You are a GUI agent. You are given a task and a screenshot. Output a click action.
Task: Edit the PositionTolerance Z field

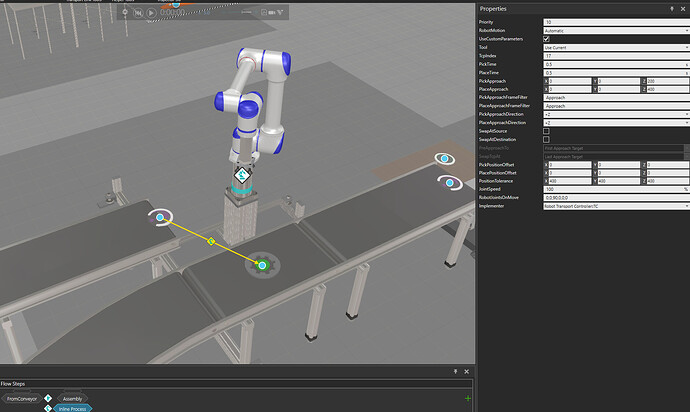pyautogui.click(x=667, y=181)
